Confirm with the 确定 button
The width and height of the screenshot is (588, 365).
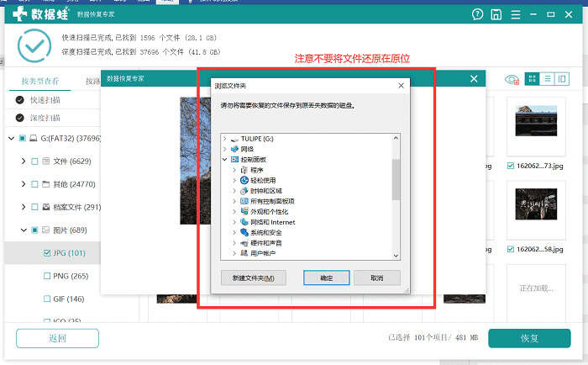tap(326, 278)
